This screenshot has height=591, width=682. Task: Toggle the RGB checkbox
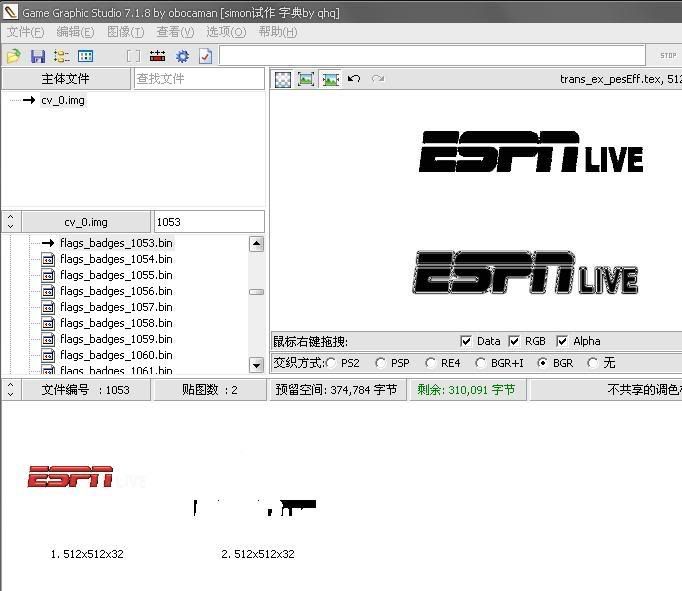point(514,341)
